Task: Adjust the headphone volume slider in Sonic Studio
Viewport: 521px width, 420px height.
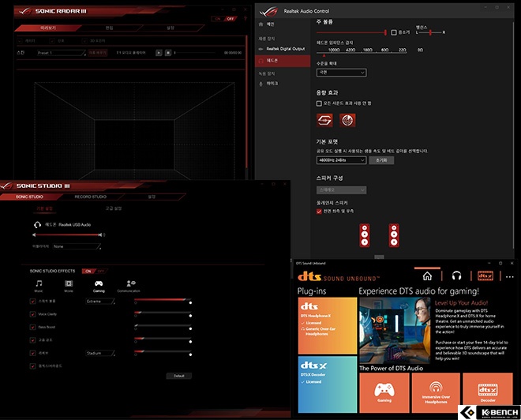Action: pyautogui.click(x=67, y=235)
